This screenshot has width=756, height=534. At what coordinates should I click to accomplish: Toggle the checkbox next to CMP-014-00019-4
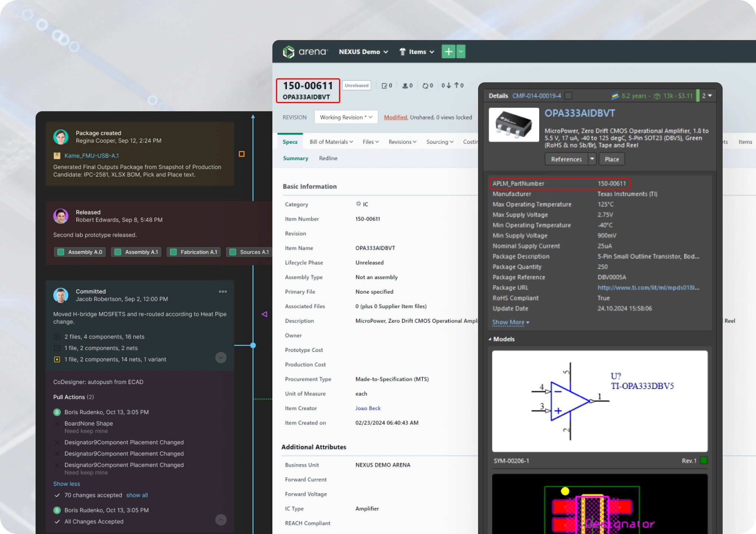(x=568, y=96)
